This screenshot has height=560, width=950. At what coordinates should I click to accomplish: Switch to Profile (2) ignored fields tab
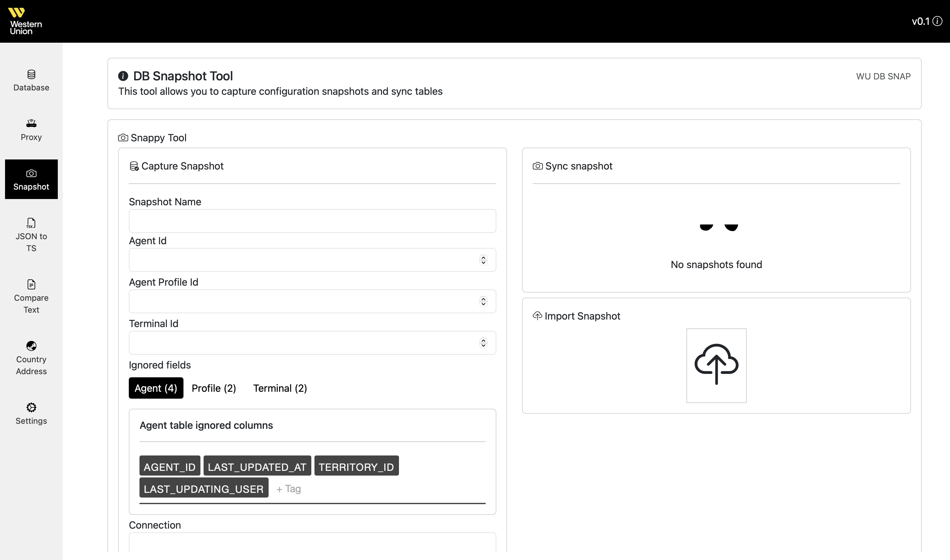pyautogui.click(x=214, y=388)
